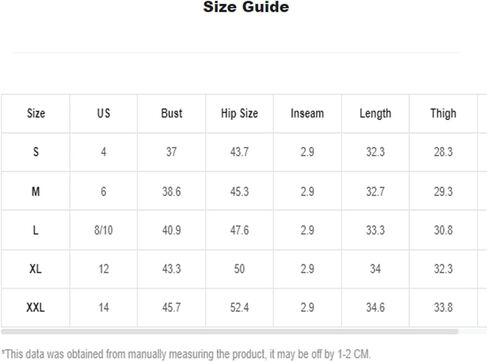Click the S size row label

coord(36,152)
